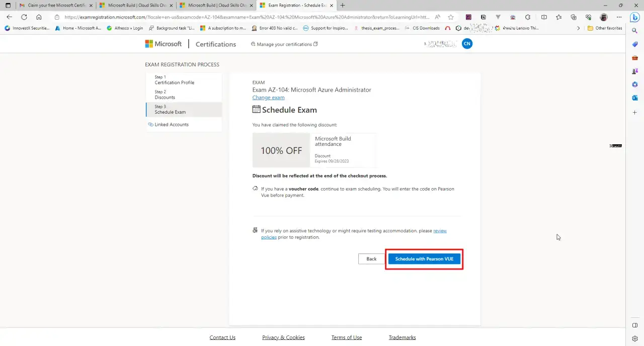The width and height of the screenshot is (644, 346).
Task: Open Manage your certifications link
Action: coord(284,44)
